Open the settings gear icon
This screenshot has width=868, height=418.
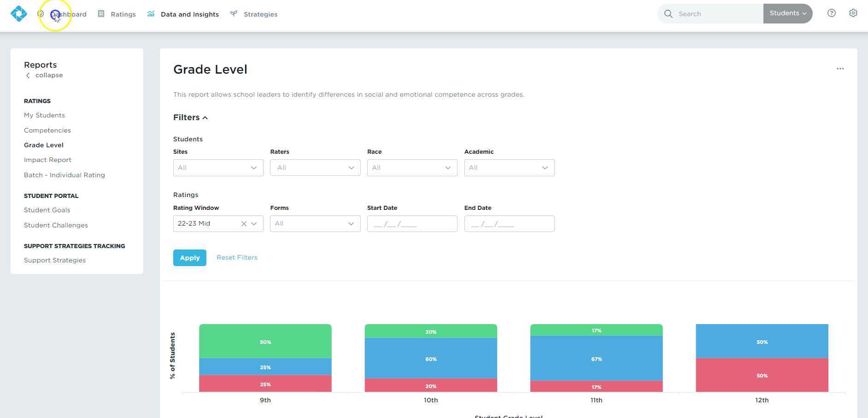(x=853, y=13)
